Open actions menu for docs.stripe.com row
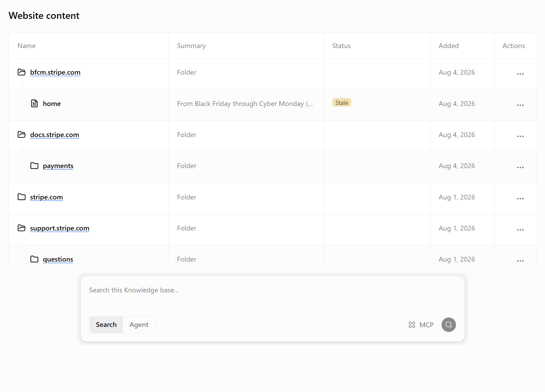This screenshot has height=392, width=545. pyautogui.click(x=520, y=136)
